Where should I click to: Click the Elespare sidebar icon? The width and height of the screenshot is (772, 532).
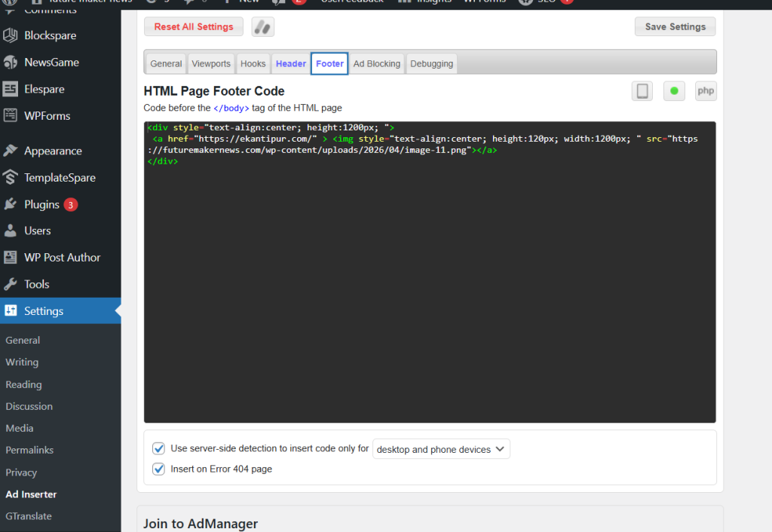point(11,89)
